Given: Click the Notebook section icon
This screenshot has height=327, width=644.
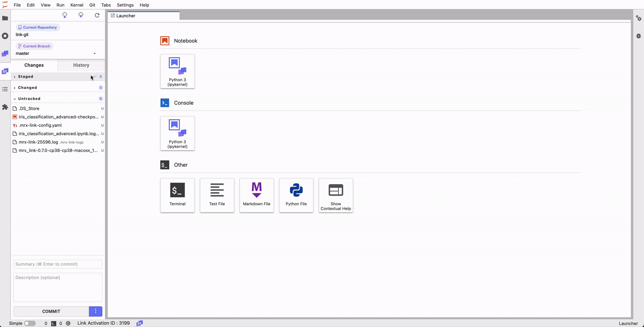Looking at the screenshot, I should coord(165,41).
